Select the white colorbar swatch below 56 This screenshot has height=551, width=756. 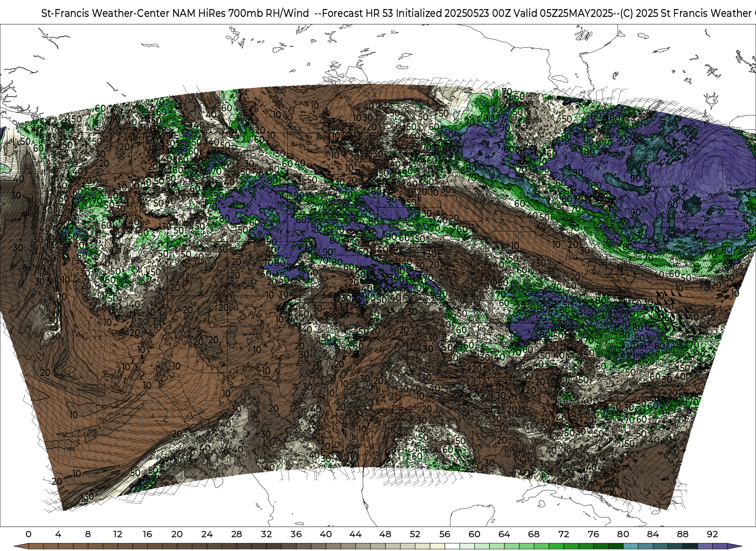pos(452,546)
